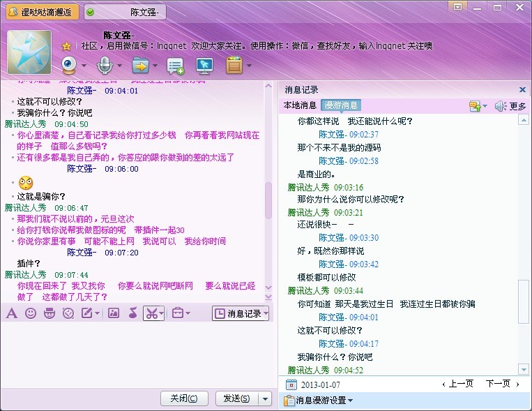This screenshot has width=532, height=411.
Task: Click angry emoticon in chat
Action: point(26,183)
